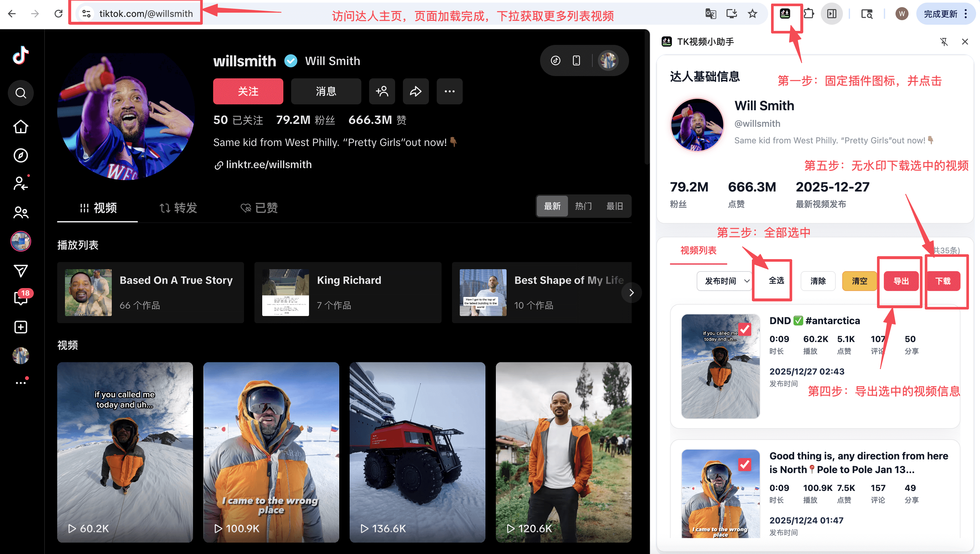Screen dimensions: 980x554
Task: Open messages via paper plane icon
Action: click(20, 271)
